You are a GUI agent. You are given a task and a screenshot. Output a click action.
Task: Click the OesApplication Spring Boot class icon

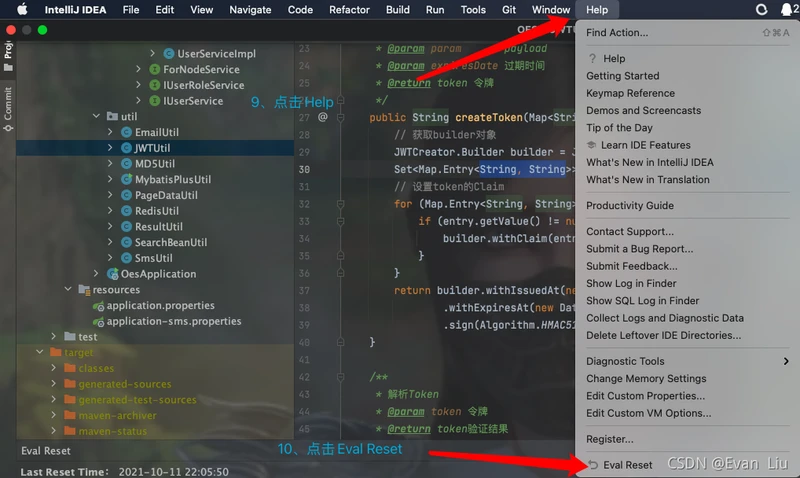pyautogui.click(x=111, y=274)
